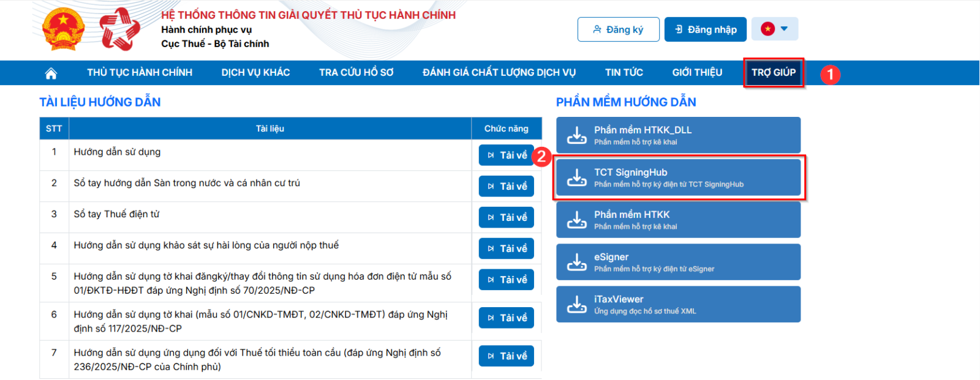
Task: Download Nghị định 70/2025 hóa đơn guide
Action: [x=507, y=280]
